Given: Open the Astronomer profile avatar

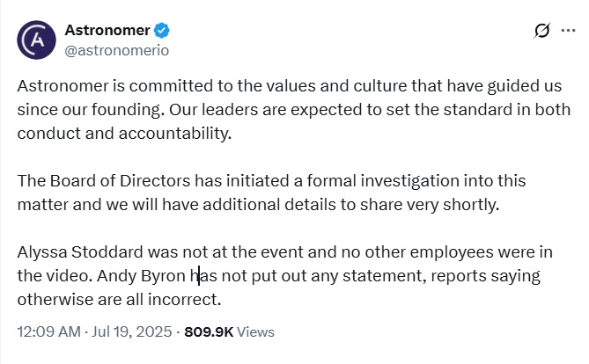Looking at the screenshot, I should pyautogui.click(x=36, y=40).
